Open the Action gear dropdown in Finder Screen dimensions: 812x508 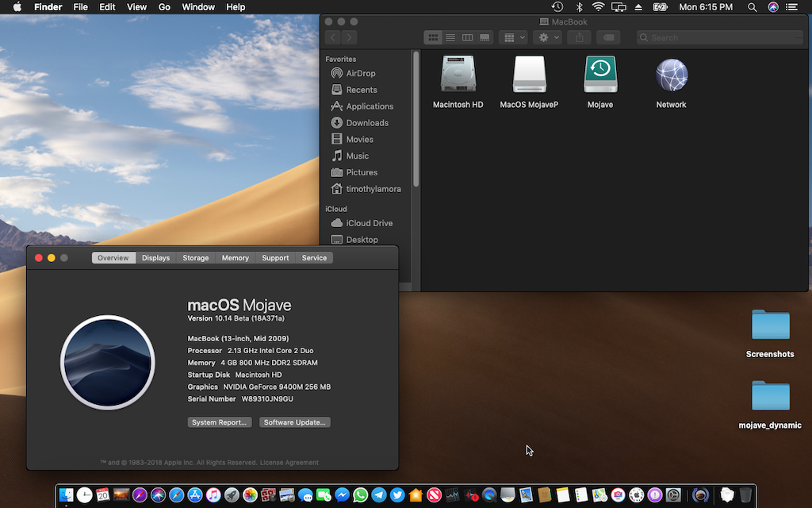pyautogui.click(x=547, y=37)
